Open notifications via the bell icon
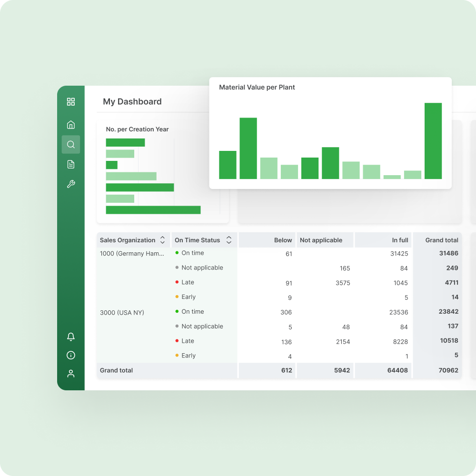476x476 pixels. tap(70, 337)
